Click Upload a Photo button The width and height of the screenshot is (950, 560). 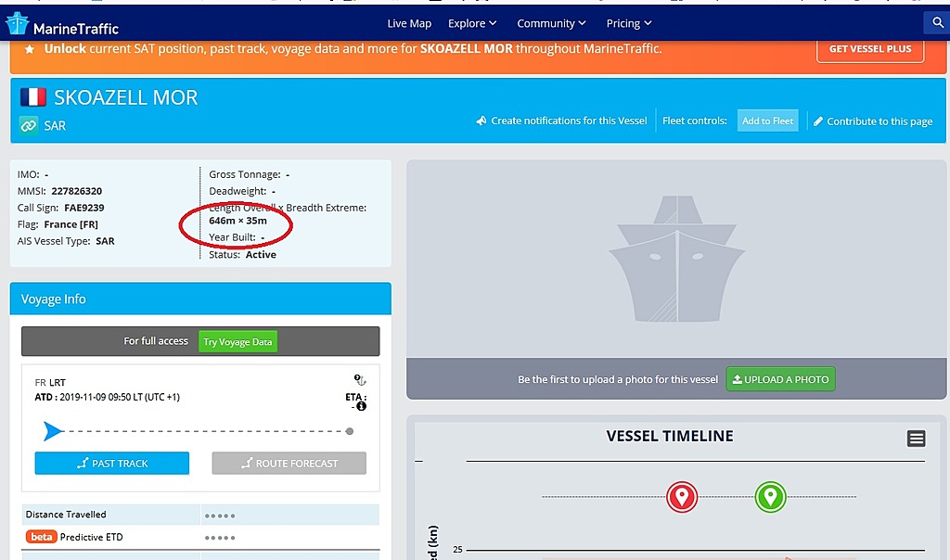coord(780,379)
